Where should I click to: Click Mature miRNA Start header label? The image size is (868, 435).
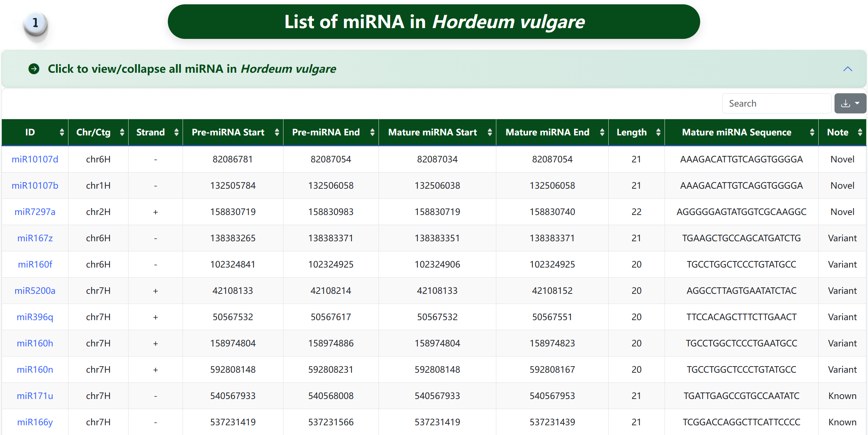point(432,132)
